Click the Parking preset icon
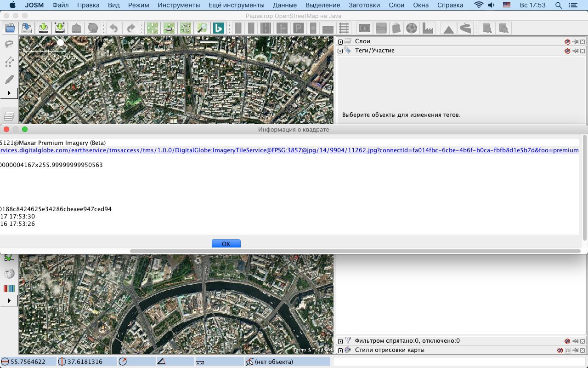The width and height of the screenshot is (588, 368). (x=298, y=28)
